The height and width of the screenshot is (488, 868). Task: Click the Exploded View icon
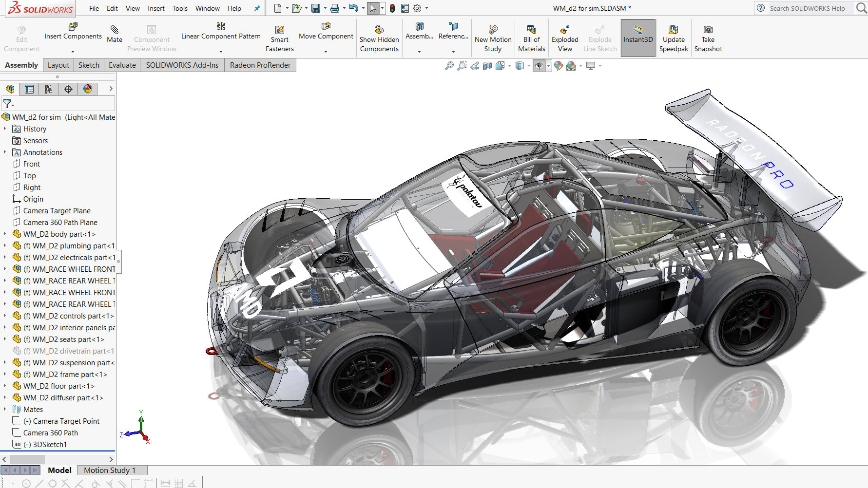tap(565, 30)
